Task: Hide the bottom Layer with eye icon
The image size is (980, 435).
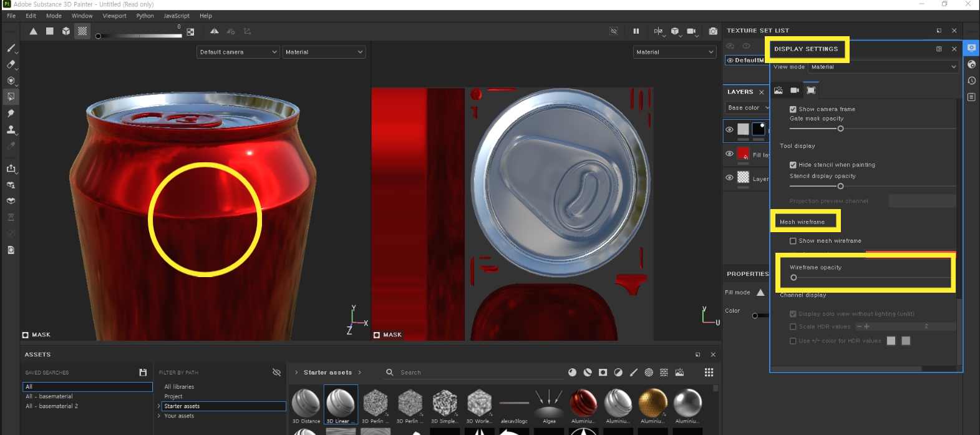Action: tap(729, 177)
